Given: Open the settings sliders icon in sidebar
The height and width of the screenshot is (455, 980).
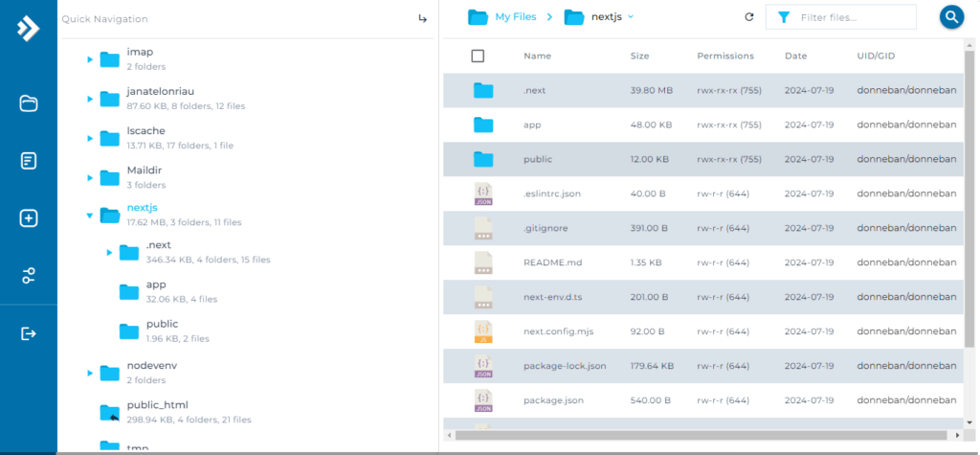Looking at the screenshot, I should click(29, 275).
